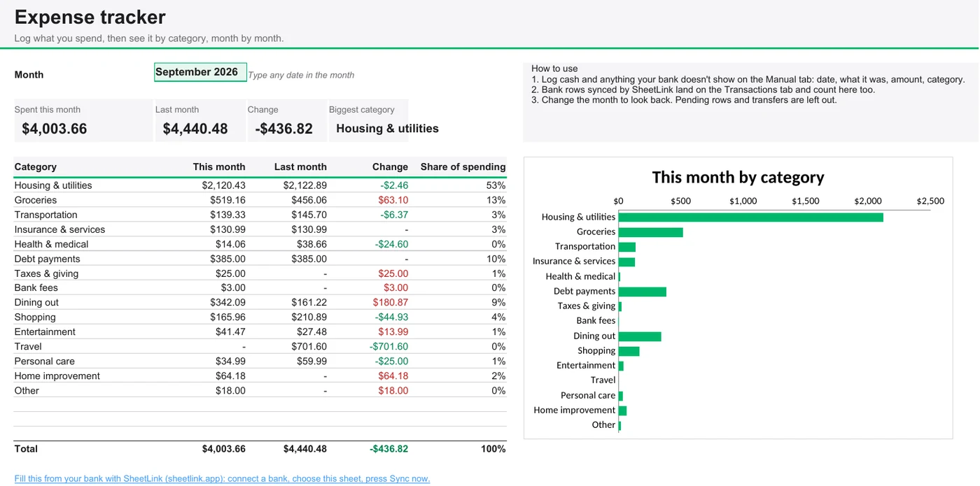Select the Debt payments chart bar
The image size is (980, 486).
point(643,292)
